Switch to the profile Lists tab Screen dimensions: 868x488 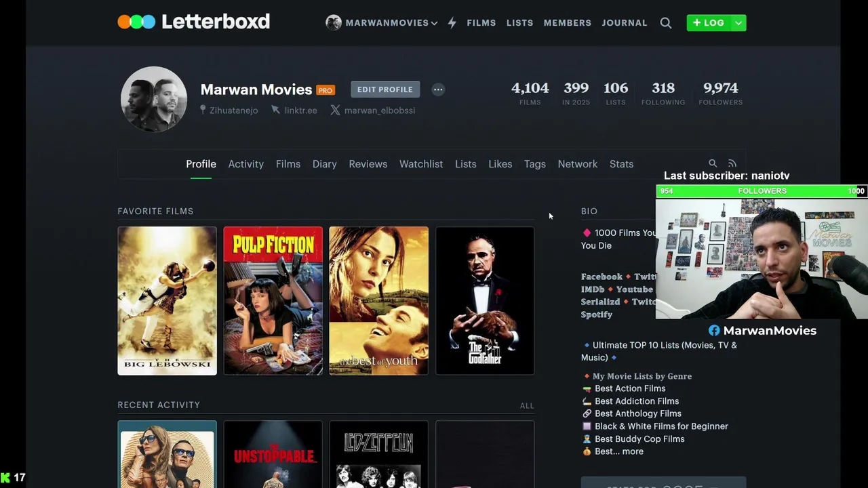[x=465, y=164]
